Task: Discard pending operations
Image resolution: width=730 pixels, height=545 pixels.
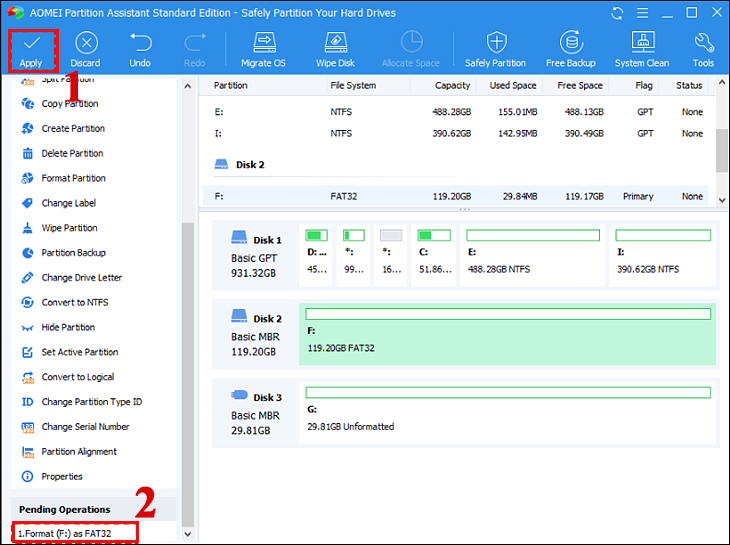Action: [86, 50]
